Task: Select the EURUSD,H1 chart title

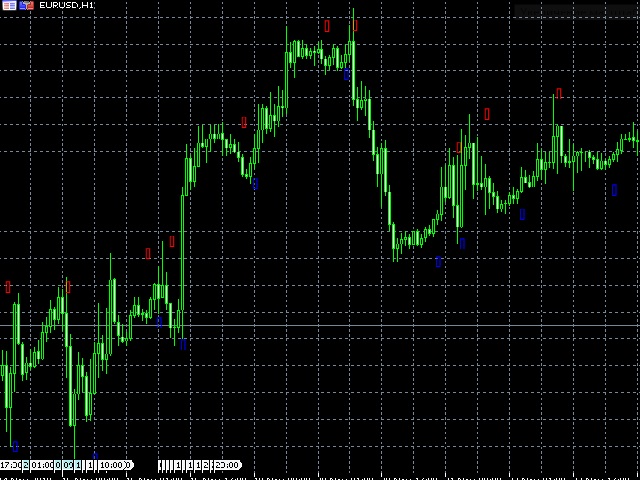Action: [x=67, y=5]
